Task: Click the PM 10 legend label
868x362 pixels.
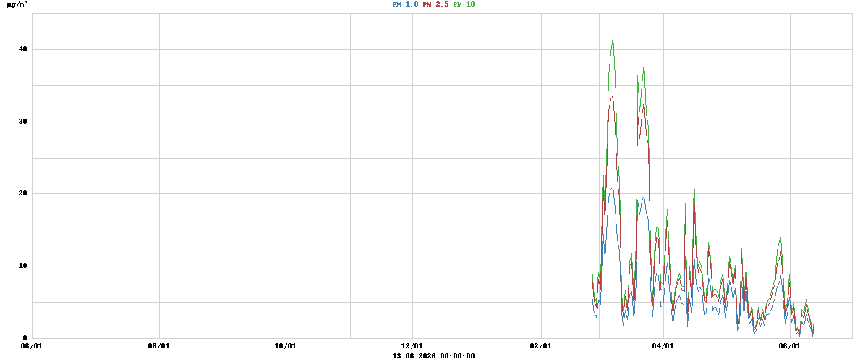Action: [x=464, y=4]
